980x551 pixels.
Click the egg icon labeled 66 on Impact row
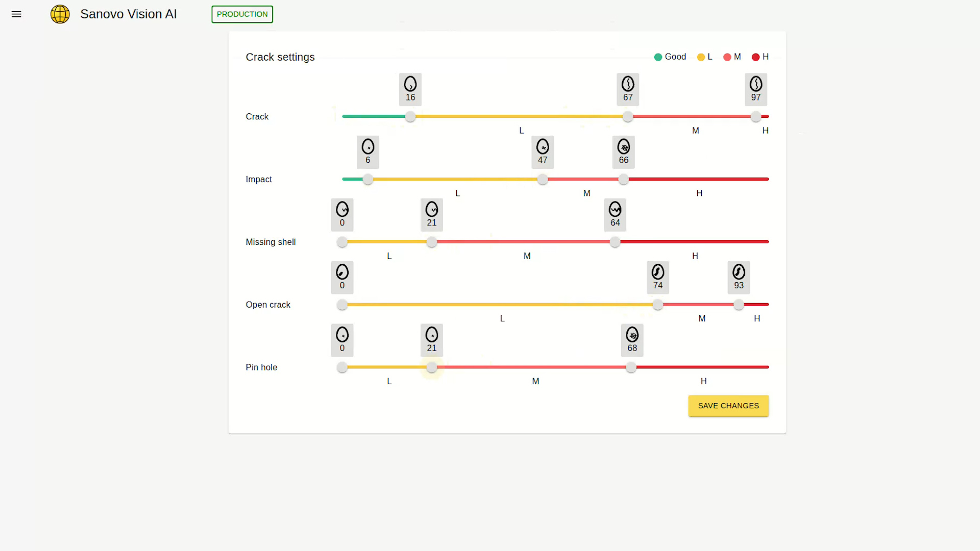[x=623, y=152]
